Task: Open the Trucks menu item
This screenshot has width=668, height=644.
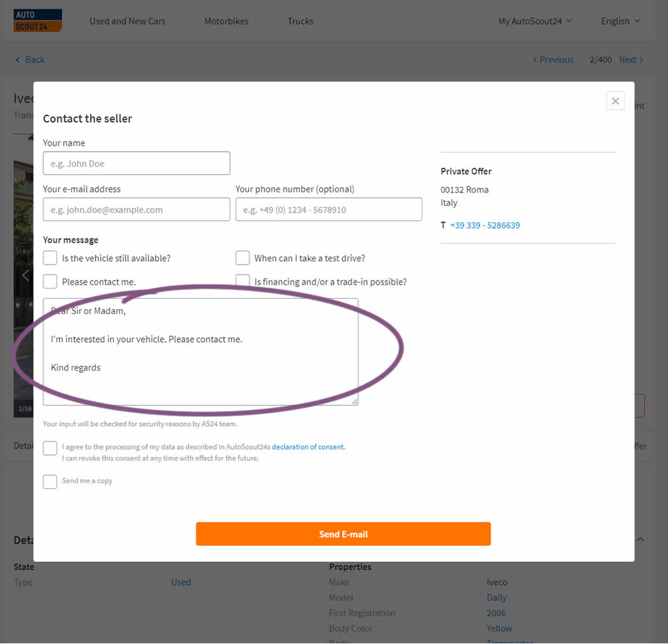Action: (x=301, y=21)
